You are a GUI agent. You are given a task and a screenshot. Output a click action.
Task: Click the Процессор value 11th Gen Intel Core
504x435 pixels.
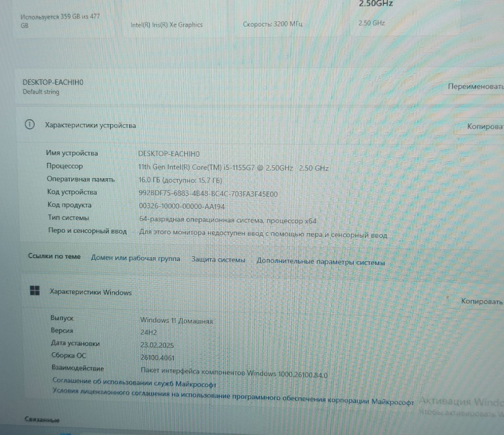[233, 167]
